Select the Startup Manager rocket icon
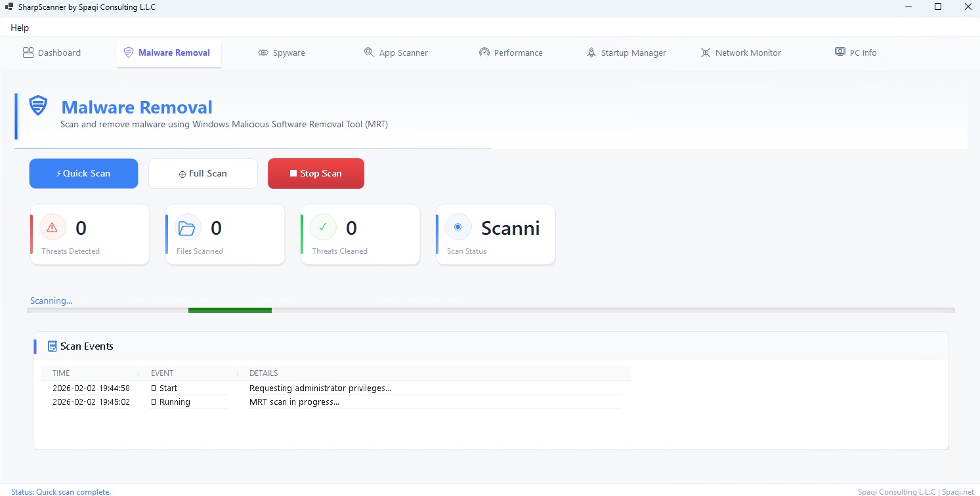This screenshot has height=496, width=980. coord(591,52)
